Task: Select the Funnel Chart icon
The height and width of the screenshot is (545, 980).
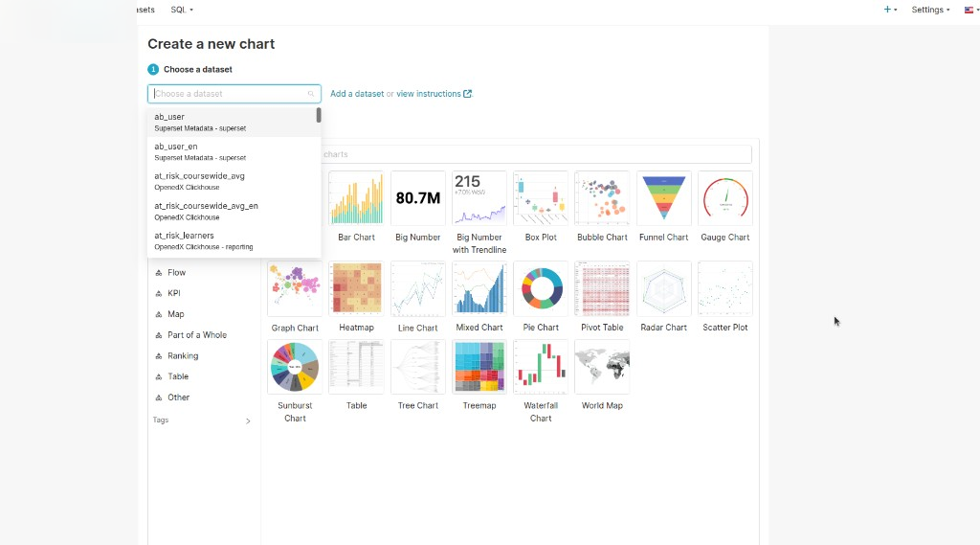Action: (664, 198)
